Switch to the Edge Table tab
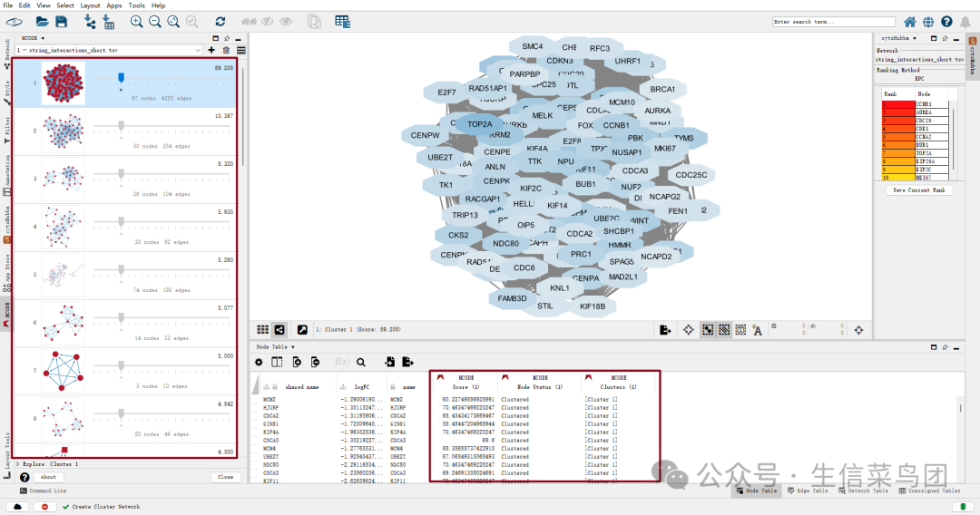The width and height of the screenshot is (980, 515). [808, 491]
